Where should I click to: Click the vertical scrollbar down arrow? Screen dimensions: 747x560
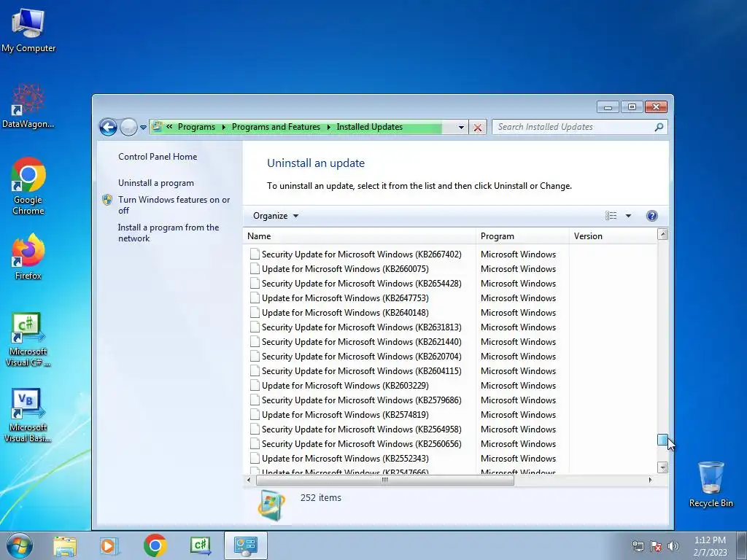click(x=662, y=467)
